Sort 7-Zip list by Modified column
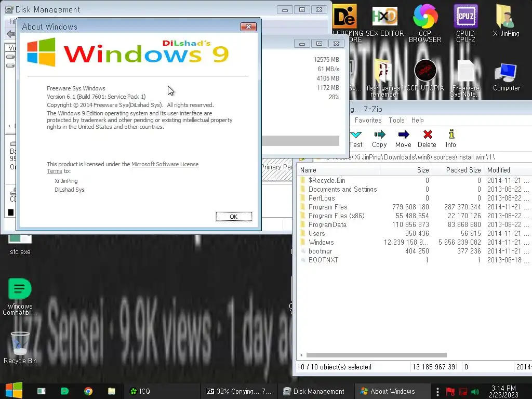 point(508,170)
